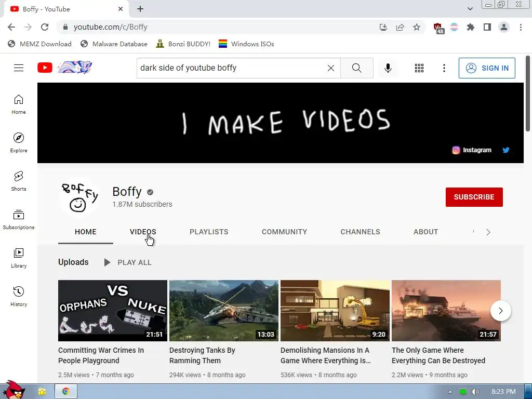Image resolution: width=532 pixels, height=399 pixels.
Task: Open the YouTube guide hamburger menu
Action: 19,68
